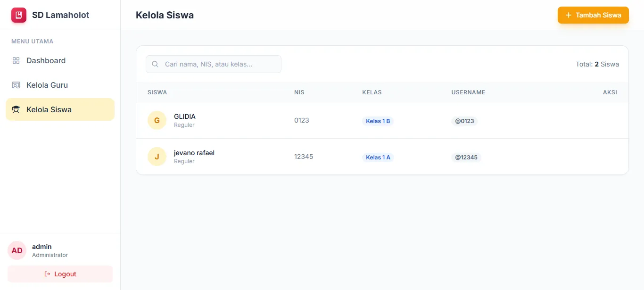Screen dimensions: 644x290
Task: Click the J avatar for jevano rafael
Action: click(157, 157)
